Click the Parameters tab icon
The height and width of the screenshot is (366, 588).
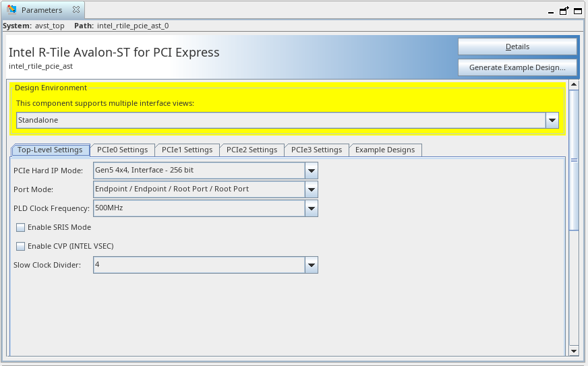(x=11, y=9)
